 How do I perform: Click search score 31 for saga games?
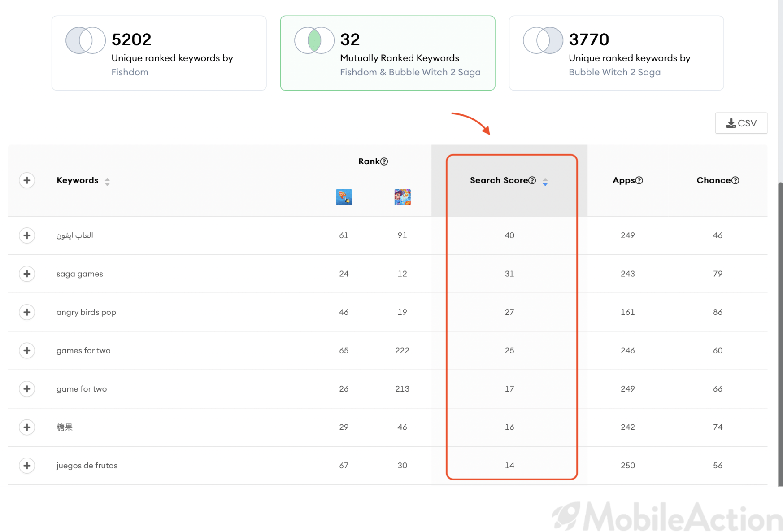(x=509, y=274)
